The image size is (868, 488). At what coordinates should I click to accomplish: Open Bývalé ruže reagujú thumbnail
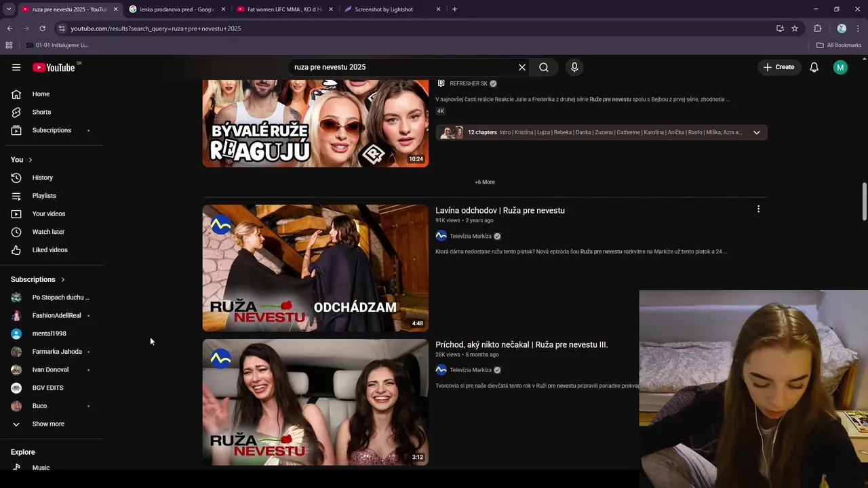315,123
